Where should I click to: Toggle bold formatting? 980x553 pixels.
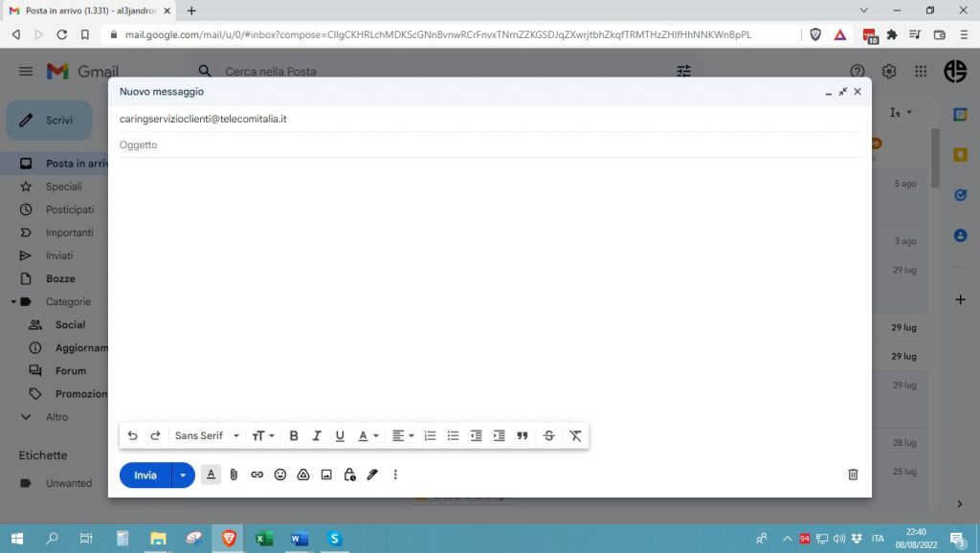[x=294, y=435]
